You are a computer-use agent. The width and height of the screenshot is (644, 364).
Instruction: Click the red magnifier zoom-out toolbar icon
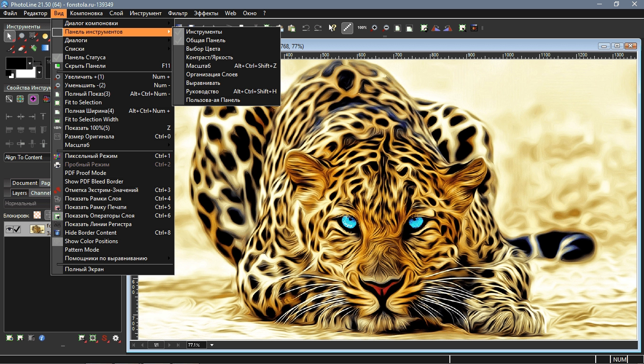click(386, 28)
